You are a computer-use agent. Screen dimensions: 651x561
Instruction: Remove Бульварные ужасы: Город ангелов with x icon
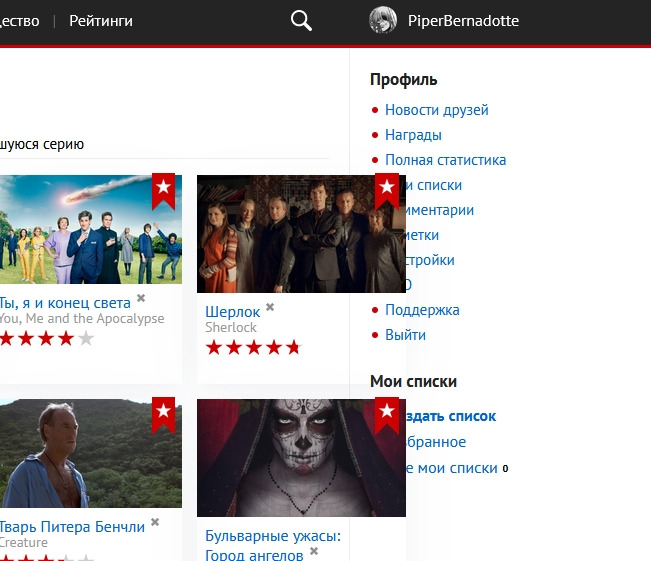point(314,551)
